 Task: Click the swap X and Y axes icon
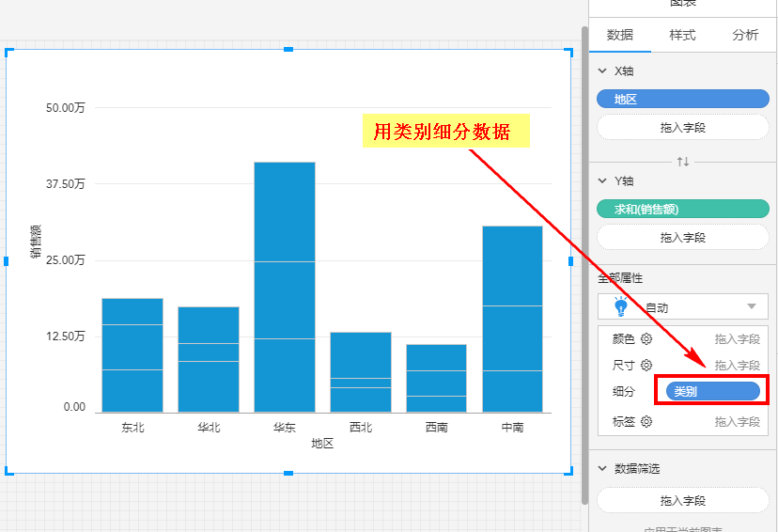683,162
